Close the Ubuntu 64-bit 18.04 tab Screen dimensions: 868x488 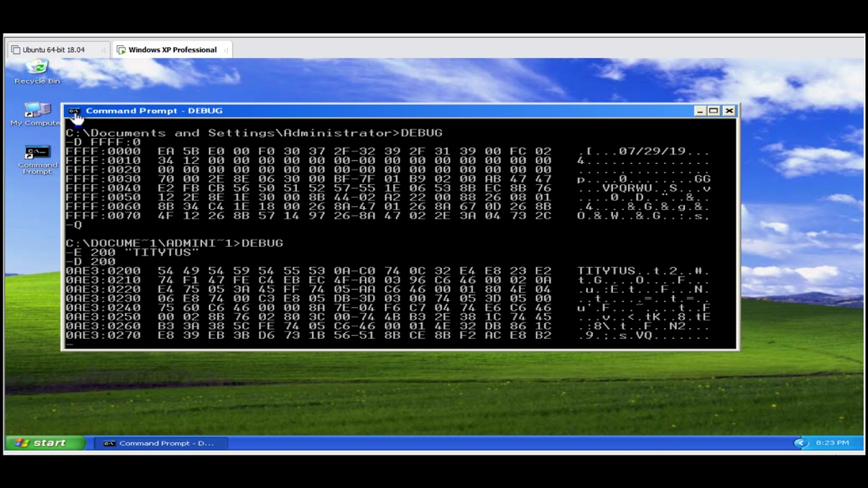(x=103, y=50)
